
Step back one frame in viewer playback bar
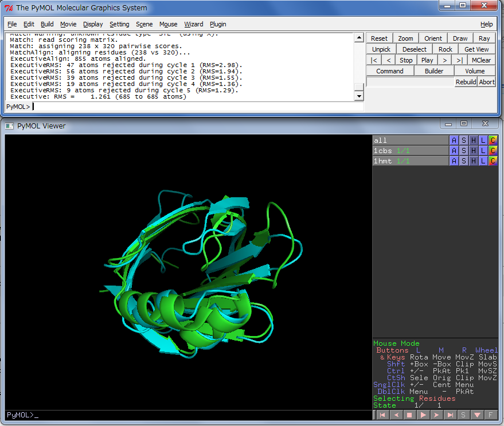tap(396, 415)
